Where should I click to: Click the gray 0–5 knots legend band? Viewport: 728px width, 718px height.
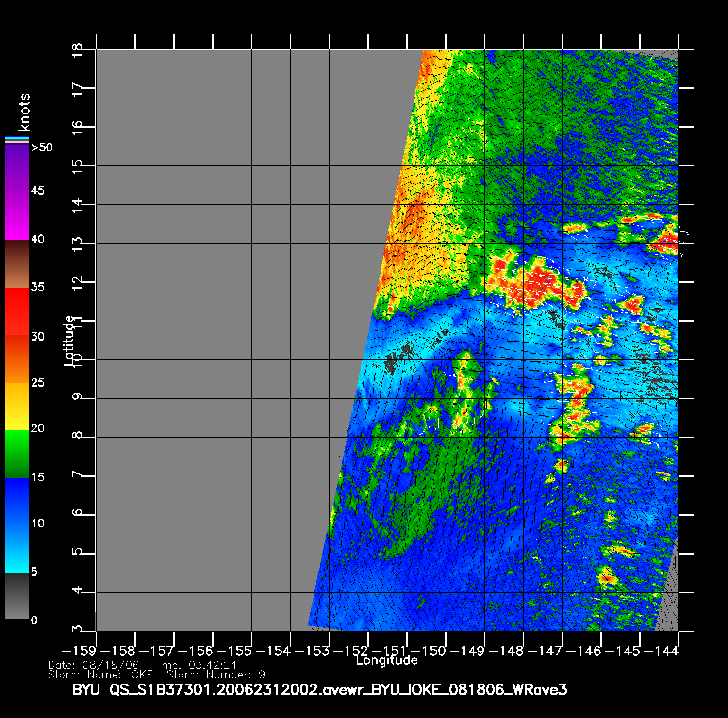pyautogui.click(x=17, y=596)
